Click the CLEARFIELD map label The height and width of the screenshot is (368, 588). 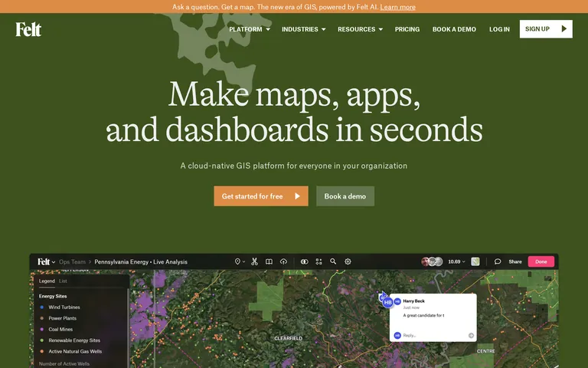point(288,338)
